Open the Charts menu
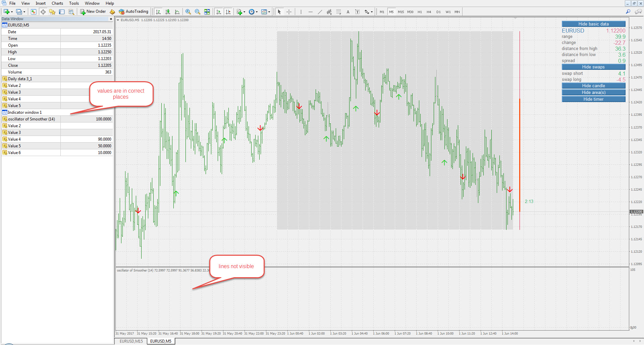Viewport: 644px width, 345px height. [x=57, y=3]
